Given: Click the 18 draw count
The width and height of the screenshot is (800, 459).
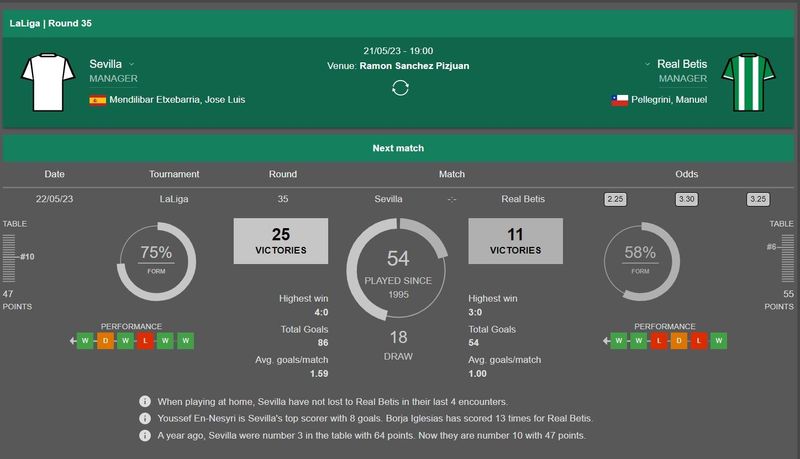Looking at the screenshot, I should (x=398, y=337).
